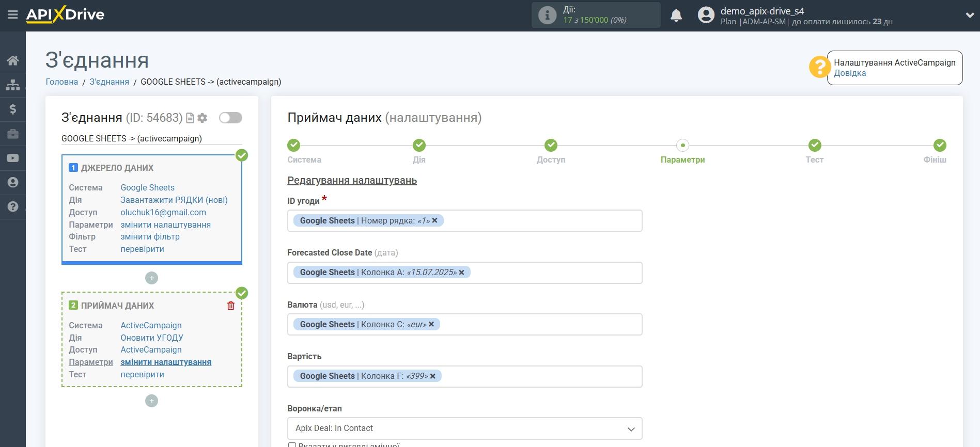Open the help question sidebar icon
Viewport: 980px width, 447px height.
click(x=13, y=206)
